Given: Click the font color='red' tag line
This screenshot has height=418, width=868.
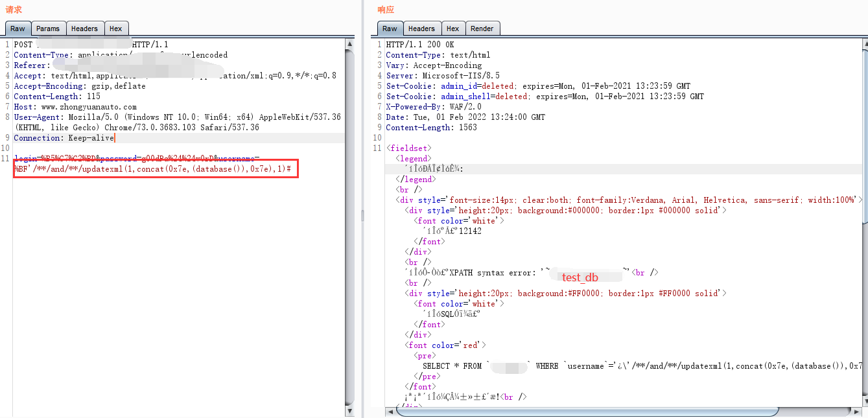Looking at the screenshot, I should coord(445,345).
